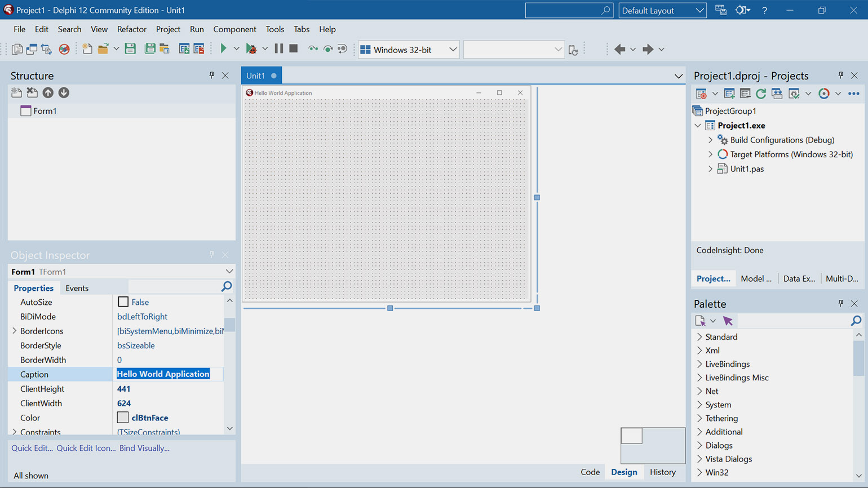Click the back navigation arrow in toolbar

click(x=620, y=50)
